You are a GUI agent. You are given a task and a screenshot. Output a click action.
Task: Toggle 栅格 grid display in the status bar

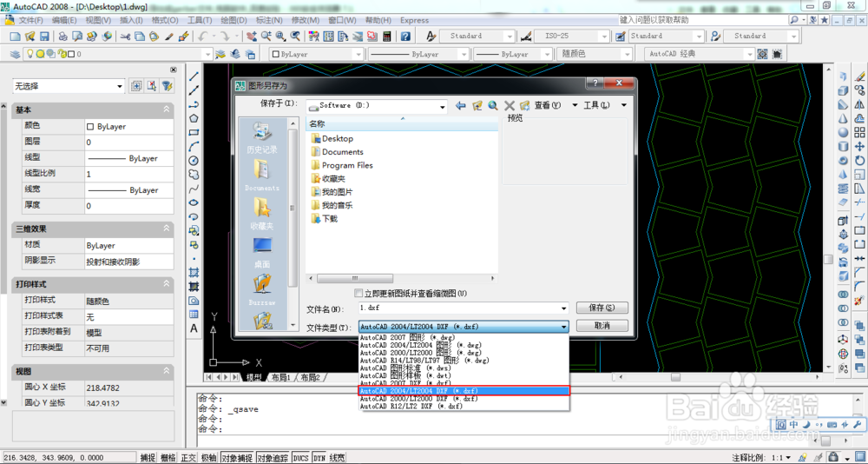[168, 458]
